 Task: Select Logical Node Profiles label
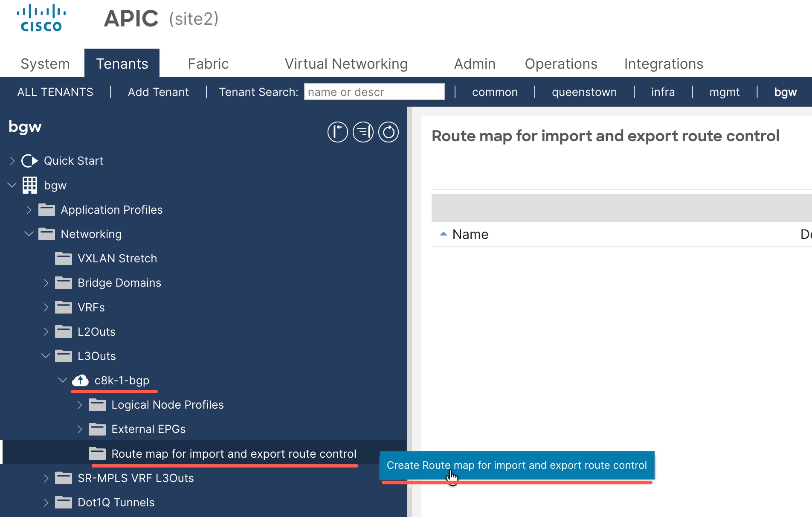168,405
